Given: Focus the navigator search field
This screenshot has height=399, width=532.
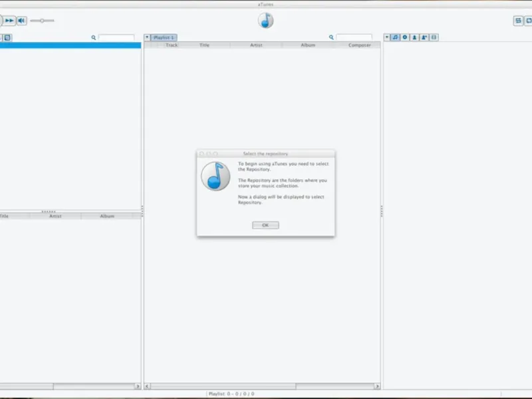Looking at the screenshot, I should 116,37.
